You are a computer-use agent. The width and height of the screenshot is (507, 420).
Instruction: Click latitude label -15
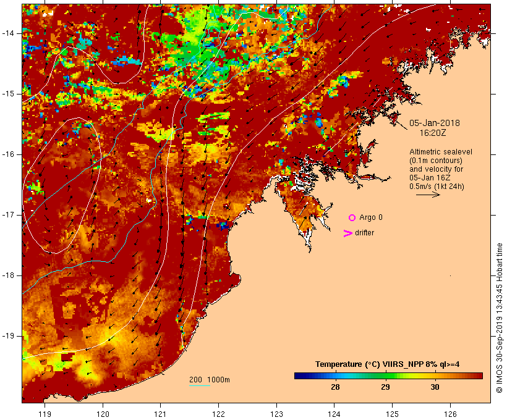click(x=8, y=94)
